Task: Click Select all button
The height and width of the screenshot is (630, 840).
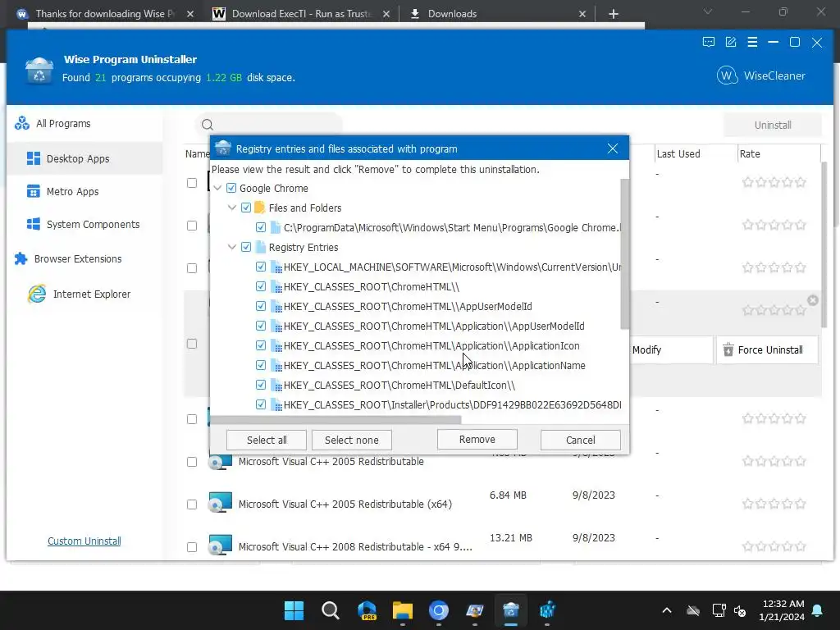Action: click(267, 440)
